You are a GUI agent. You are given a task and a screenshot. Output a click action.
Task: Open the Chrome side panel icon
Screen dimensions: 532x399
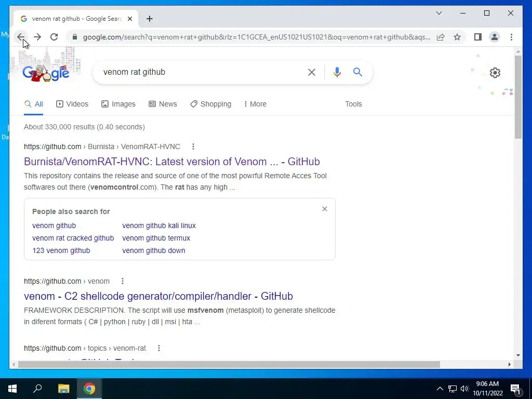478,37
